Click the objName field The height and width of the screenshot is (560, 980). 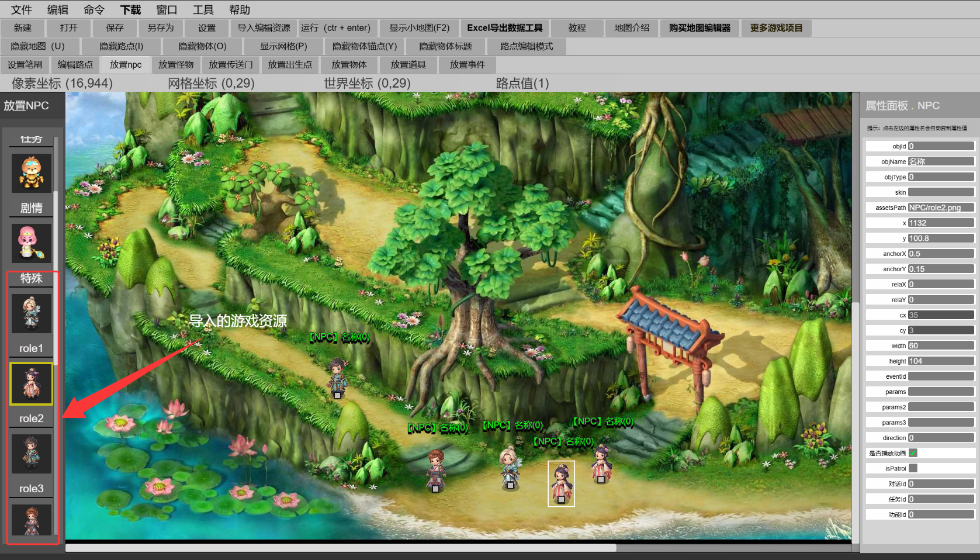coord(941,161)
